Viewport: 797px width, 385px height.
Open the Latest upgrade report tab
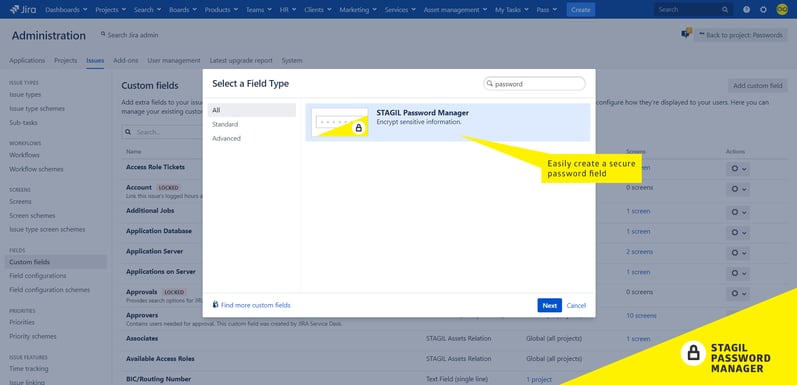tap(241, 61)
